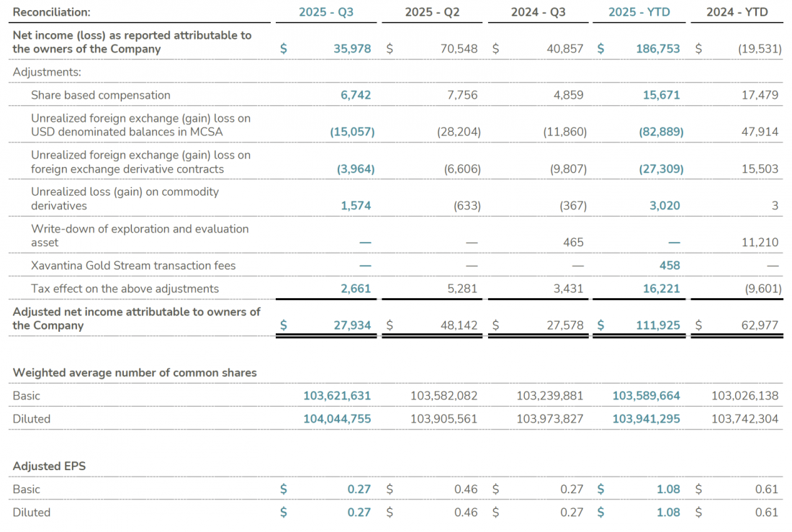The height and width of the screenshot is (532, 792).
Task: Click the Weighted average number of common shares heading
Action: tap(135, 373)
